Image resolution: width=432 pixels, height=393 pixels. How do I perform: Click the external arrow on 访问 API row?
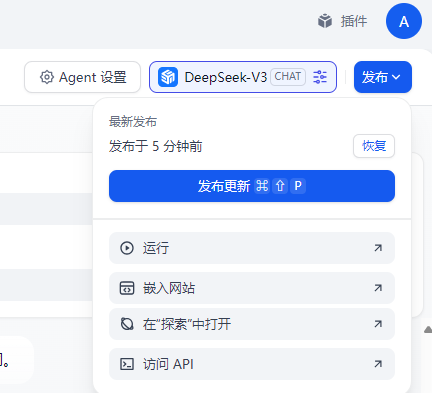378,364
